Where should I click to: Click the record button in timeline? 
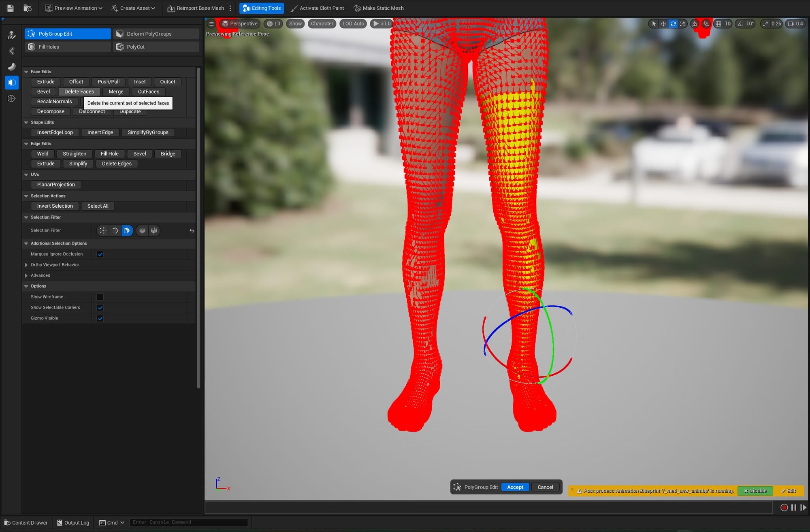click(x=784, y=507)
